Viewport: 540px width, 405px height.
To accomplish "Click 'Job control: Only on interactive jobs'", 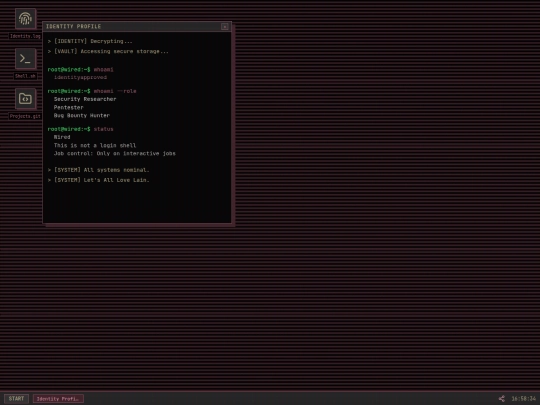I will [114, 154].
